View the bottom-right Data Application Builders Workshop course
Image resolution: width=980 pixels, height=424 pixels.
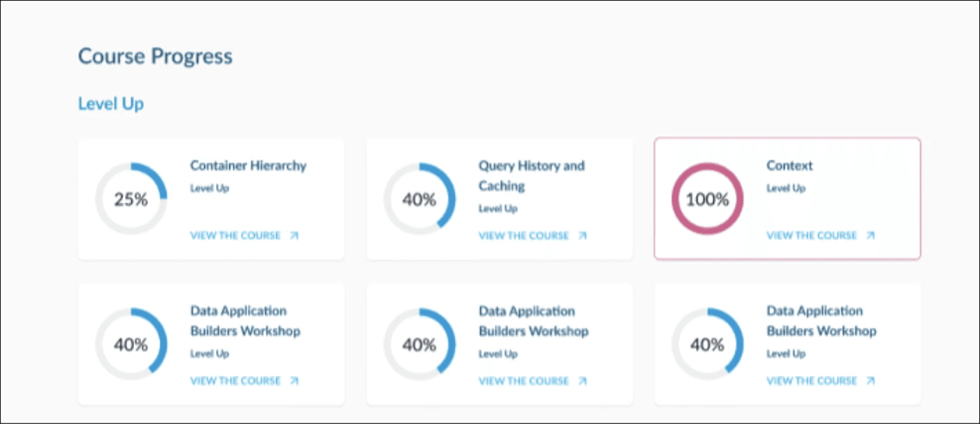coord(812,381)
